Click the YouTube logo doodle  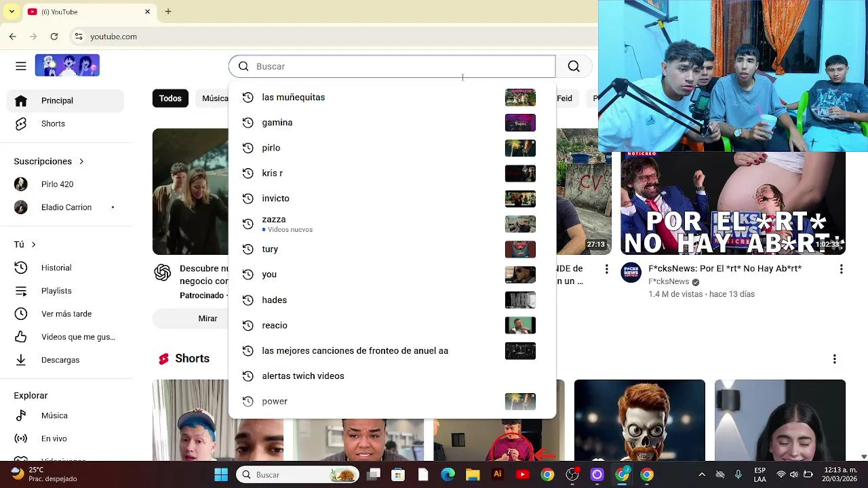[x=67, y=65]
